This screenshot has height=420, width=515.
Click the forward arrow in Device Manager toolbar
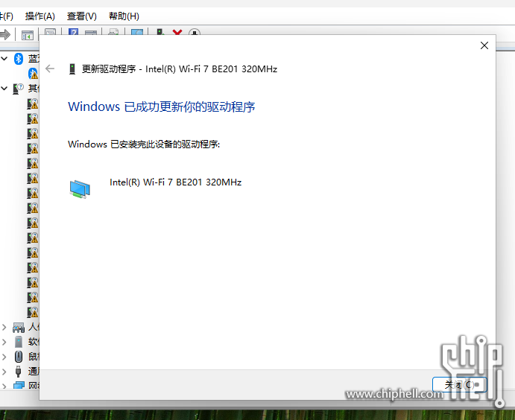click(5, 34)
